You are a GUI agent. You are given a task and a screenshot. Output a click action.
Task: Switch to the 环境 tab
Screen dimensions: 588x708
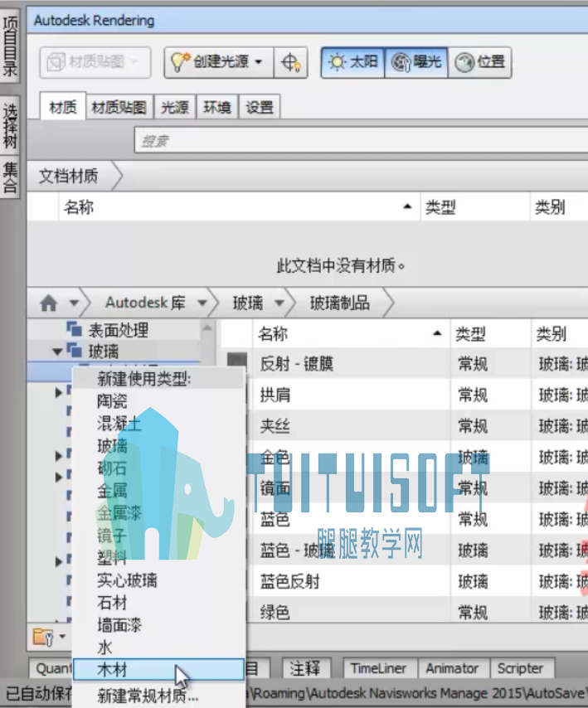[217, 108]
